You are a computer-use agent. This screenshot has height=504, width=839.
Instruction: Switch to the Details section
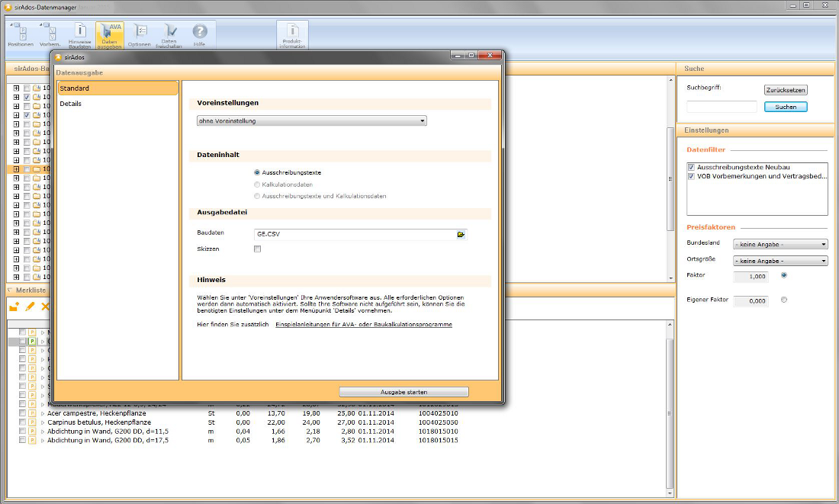point(71,104)
